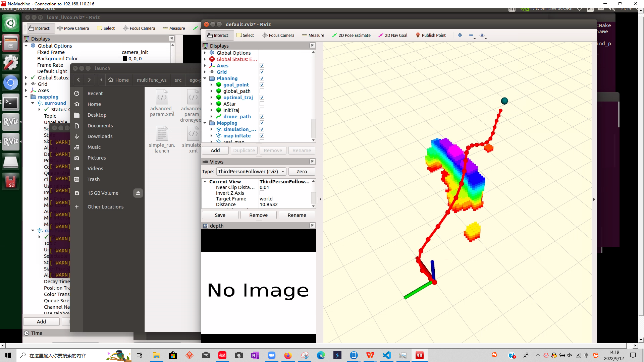Open Recent in file manager sidebar
The image size is (644, 362).
coord(95,94)
